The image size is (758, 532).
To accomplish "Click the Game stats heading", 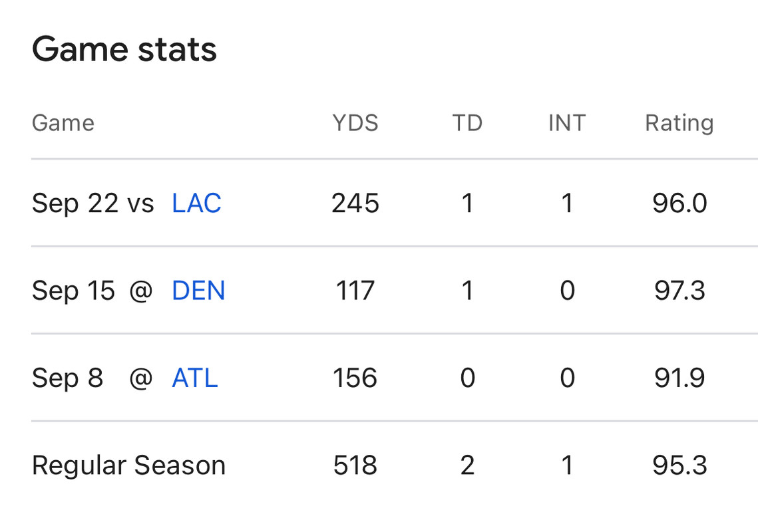I will (124, 50).
